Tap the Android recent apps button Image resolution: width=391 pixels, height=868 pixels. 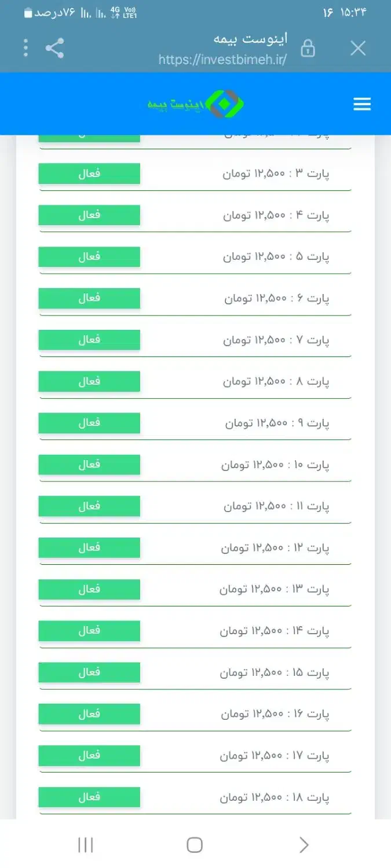point(86,845)
